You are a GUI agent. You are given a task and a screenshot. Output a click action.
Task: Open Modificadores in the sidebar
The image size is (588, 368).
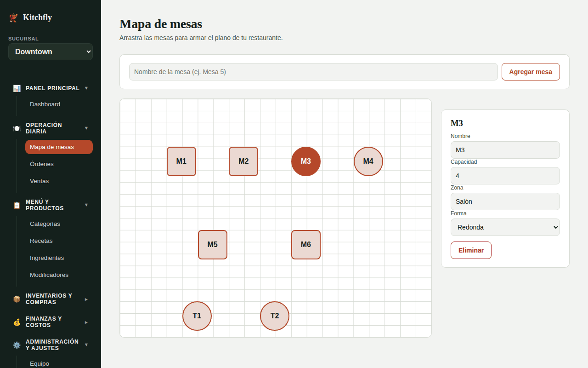pyautogui.click(x=59, y=275)
